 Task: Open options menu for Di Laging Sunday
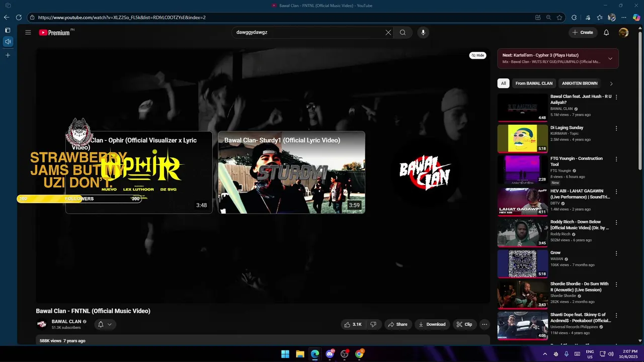(x=616, y=128)
